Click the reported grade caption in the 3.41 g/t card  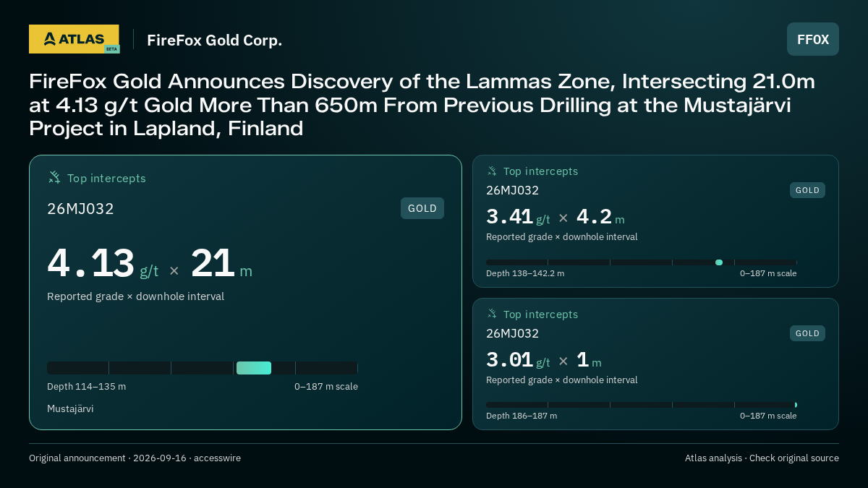561,237
